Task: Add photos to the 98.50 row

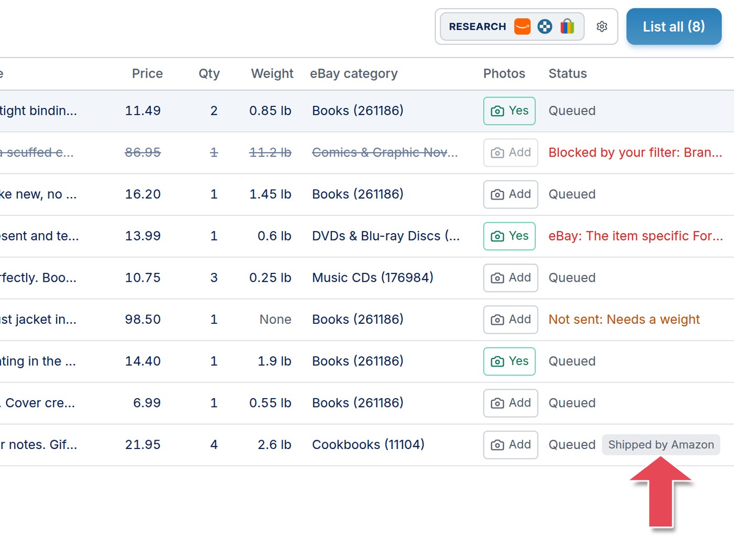Action: point(511,320)
